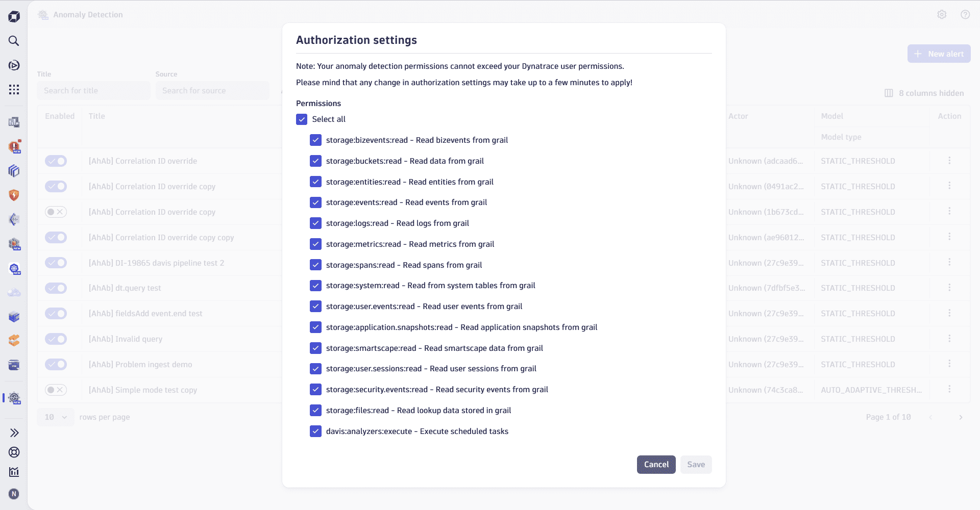Uncheck storage:logs:read permission

tap(315, 223)
